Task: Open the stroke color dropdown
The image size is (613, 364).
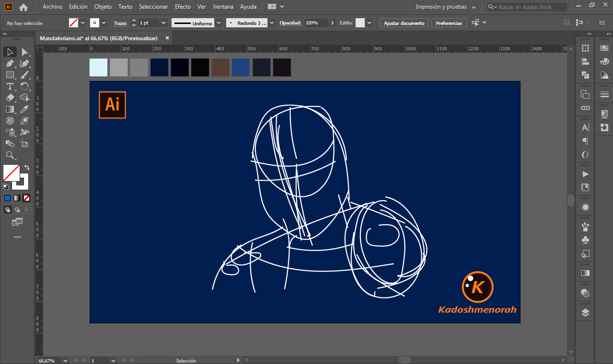Action: click(104, 23)
